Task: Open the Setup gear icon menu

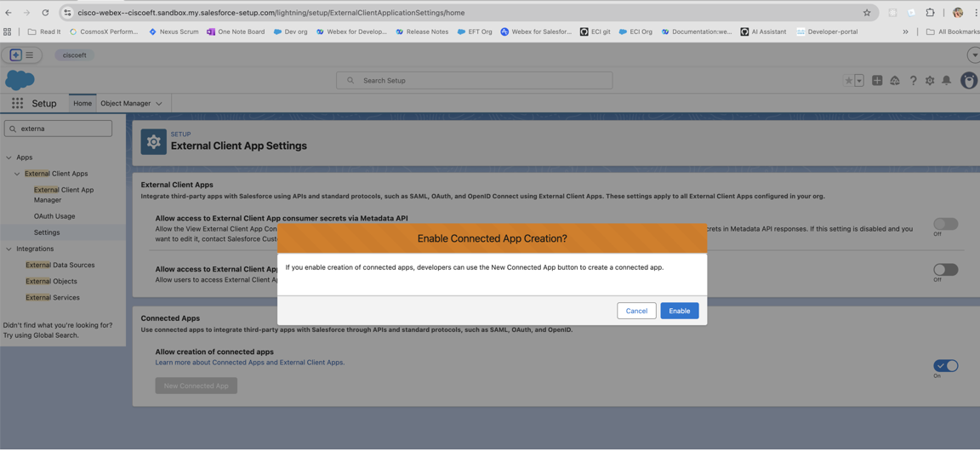Action: [930, 81]
